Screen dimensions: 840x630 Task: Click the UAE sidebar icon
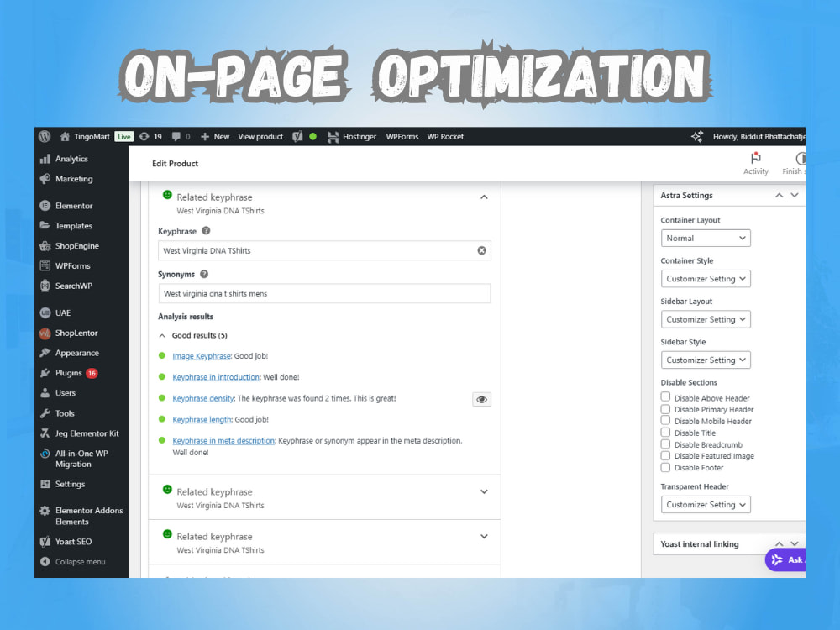[45, 312]
